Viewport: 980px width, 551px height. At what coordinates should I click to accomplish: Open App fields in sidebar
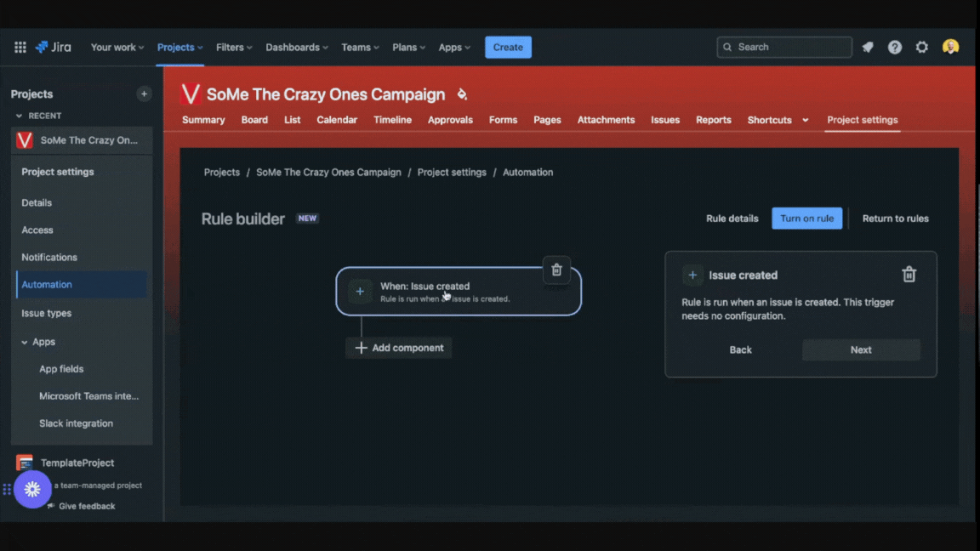(x=61, y=369)
